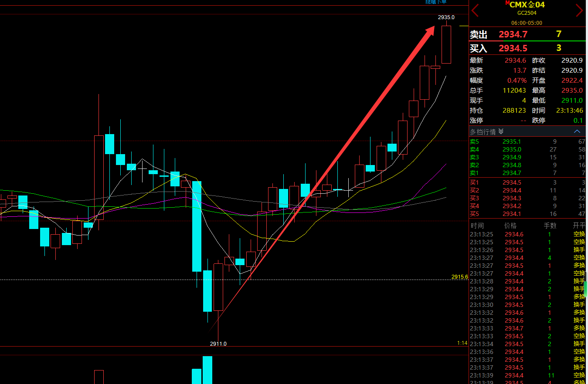Click the 价格 column header
The image size is (588, 384).
pyautogui.click(x=510, y=226)
